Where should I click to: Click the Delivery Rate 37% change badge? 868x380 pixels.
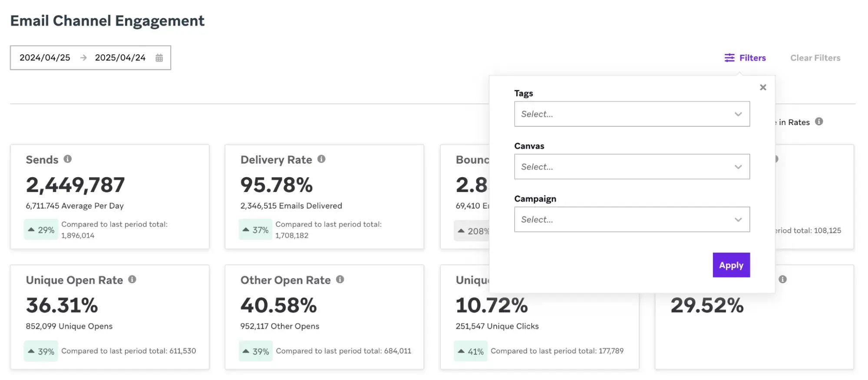[256, 230]
